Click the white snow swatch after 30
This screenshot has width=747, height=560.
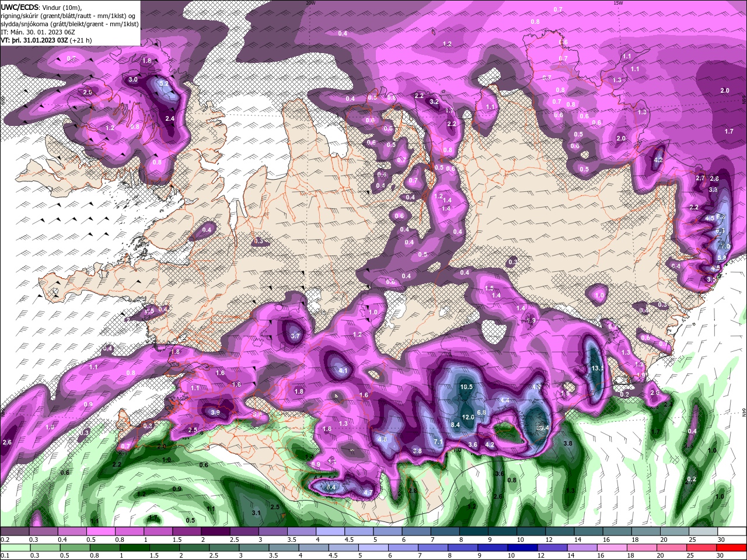point(732,531)
